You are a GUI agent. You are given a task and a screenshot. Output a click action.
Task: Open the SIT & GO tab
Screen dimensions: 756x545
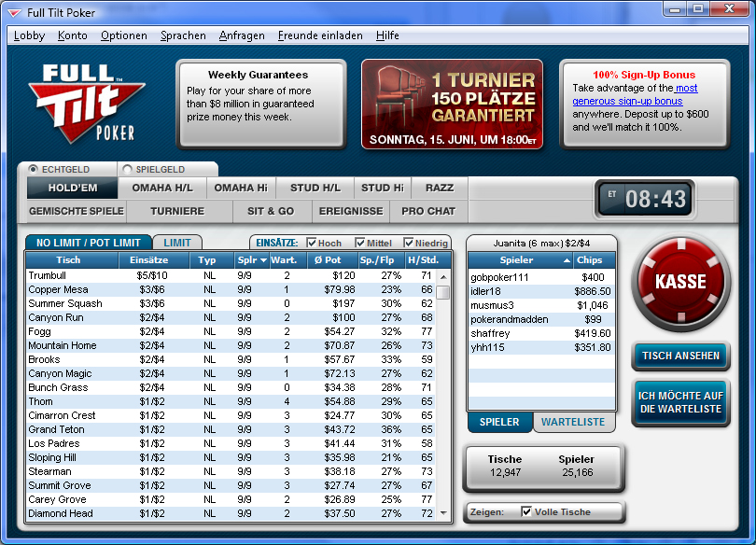(271, 211)
